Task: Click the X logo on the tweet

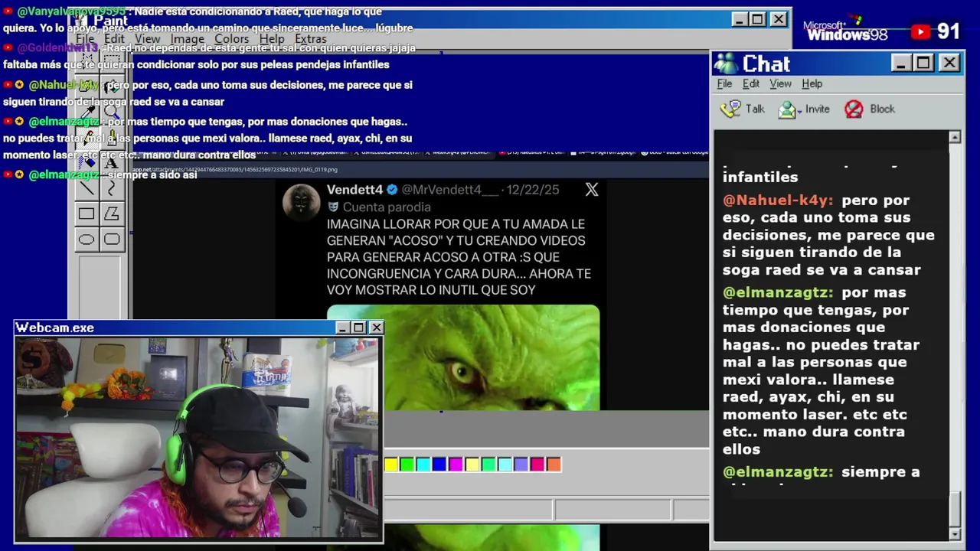Action: click(x=592, y=190)
